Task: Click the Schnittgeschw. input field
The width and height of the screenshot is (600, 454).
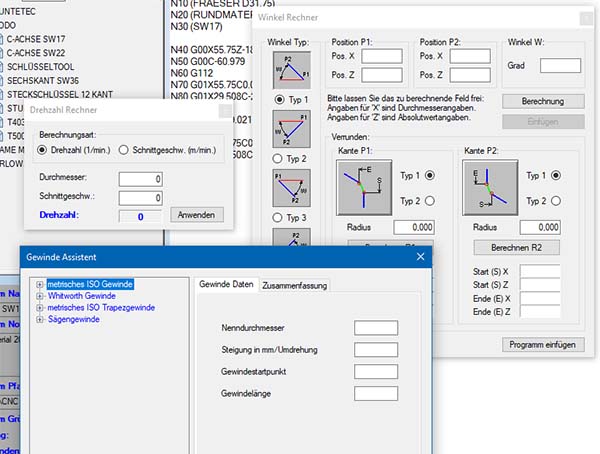Action: tap(140, 198)
